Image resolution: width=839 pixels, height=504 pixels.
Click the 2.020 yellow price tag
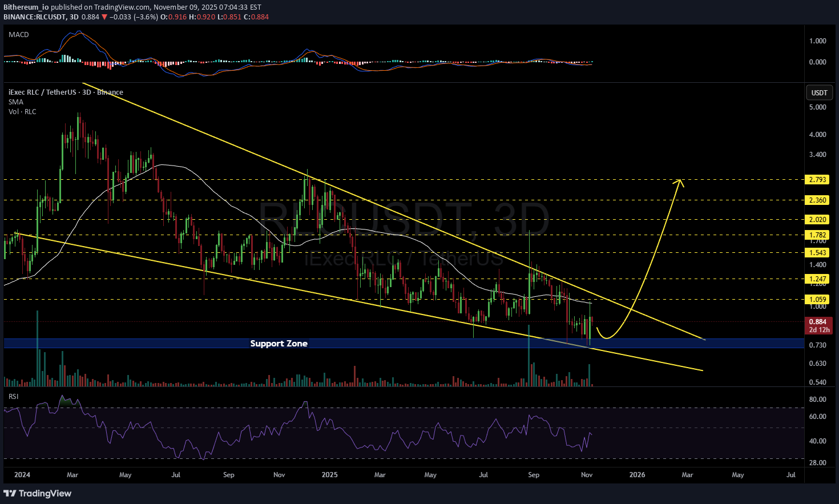point(817,220)
